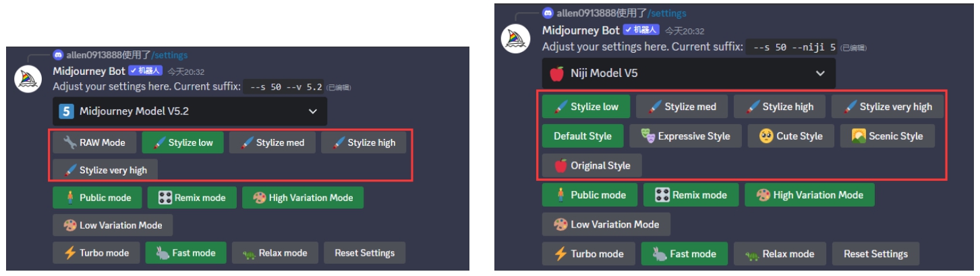Open Niji Model V5 dropdown in right panel
The width and height of the screenshot is (980, 276).
point(689,73)
